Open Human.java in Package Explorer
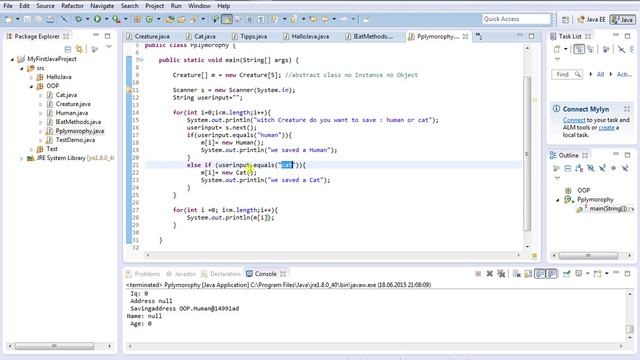640x360 pixels. pos(71,113)
